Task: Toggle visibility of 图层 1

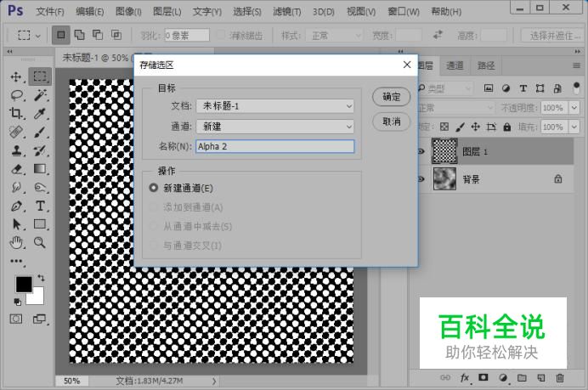Action: [421, 151]
